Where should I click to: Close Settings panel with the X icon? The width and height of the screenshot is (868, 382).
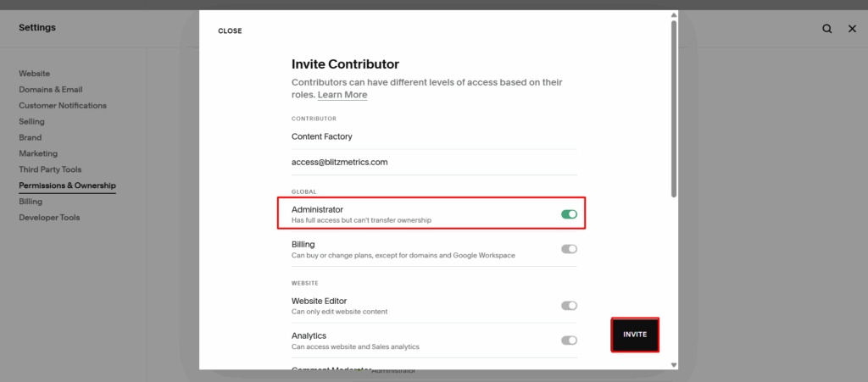(x=852, y=29)
